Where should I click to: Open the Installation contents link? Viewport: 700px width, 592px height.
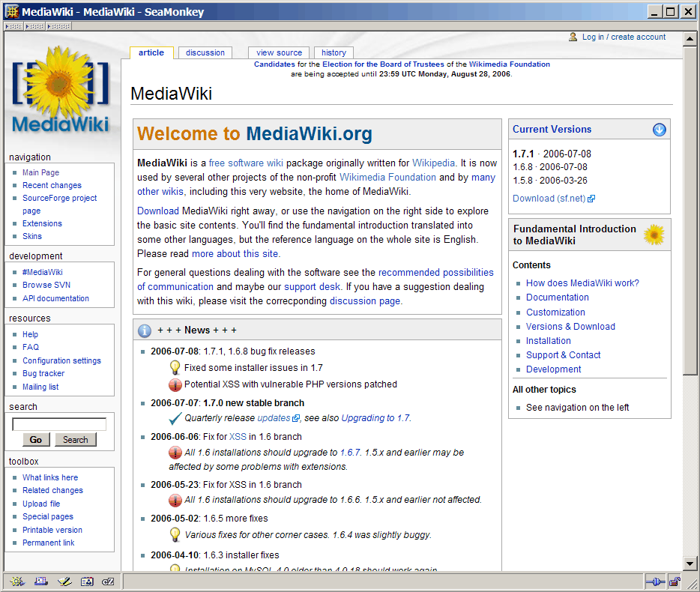pos(548,341)
